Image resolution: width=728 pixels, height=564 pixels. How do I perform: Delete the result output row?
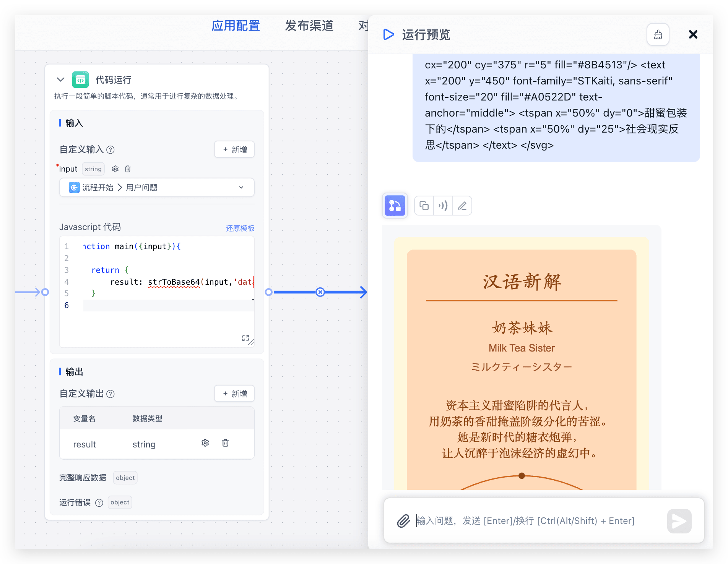[226, 443]
